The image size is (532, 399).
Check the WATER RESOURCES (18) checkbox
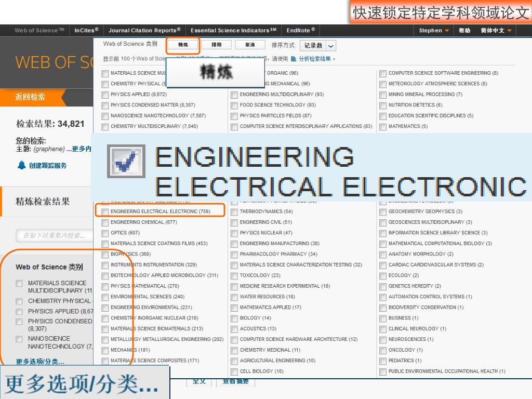click(234, 297)
